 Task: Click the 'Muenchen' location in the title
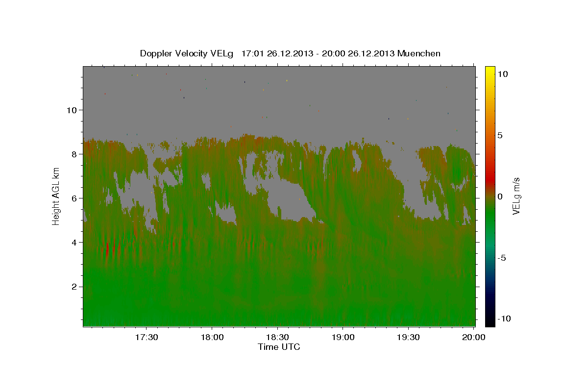tap(419, 53)
